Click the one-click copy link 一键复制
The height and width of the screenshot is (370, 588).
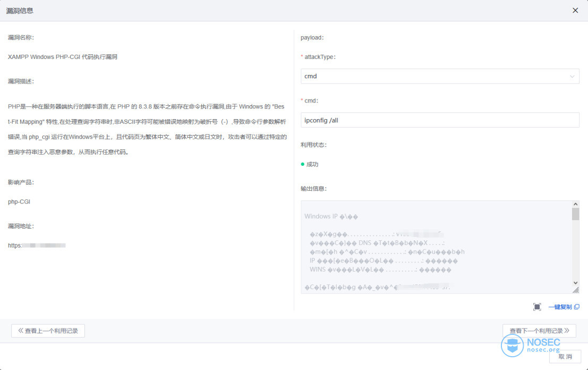tap(560, 307)
